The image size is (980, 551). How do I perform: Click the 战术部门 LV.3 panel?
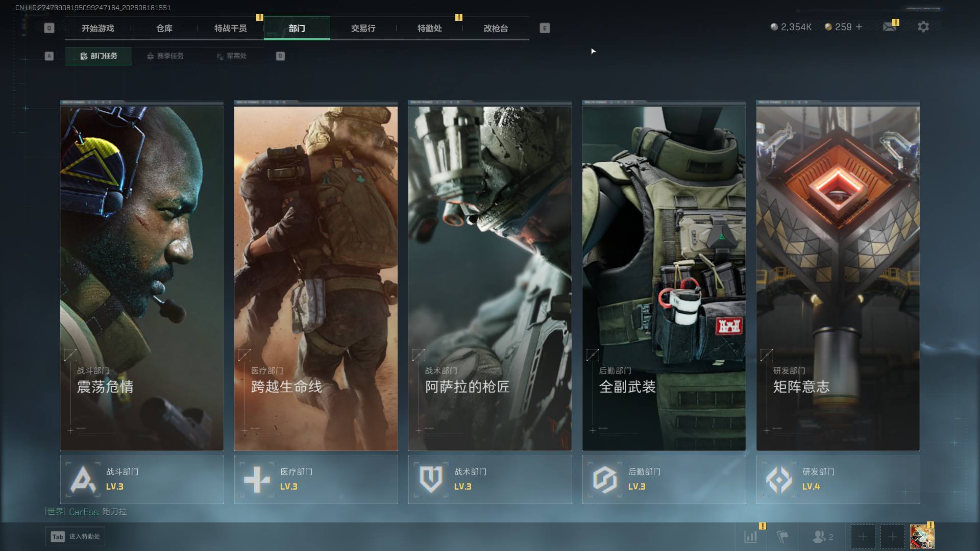click(x=490, y=480)
